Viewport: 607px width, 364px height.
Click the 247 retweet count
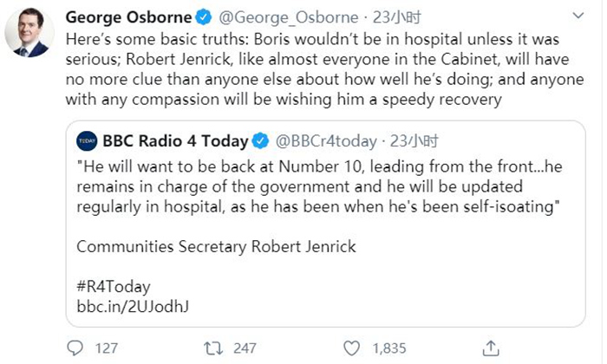click(x=245, y=348)
